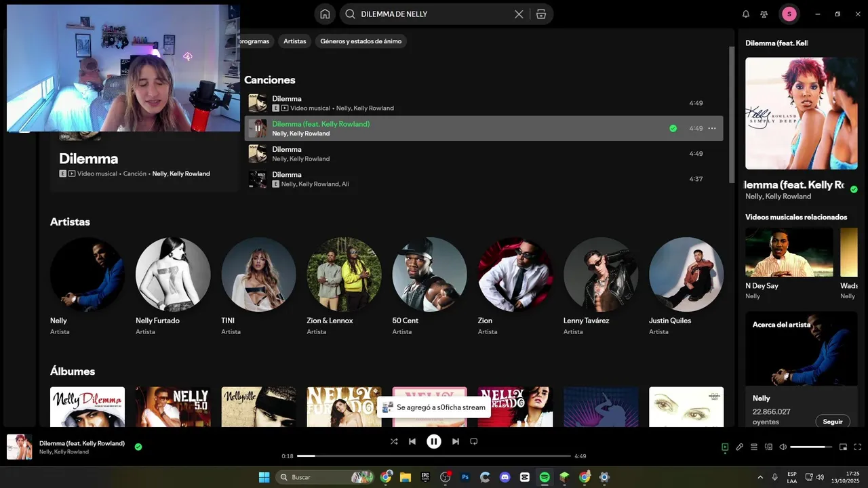The height and width of the screenshot is (488, 868).
Task: Open the Acerca del artista card
Action: [801, 369]
